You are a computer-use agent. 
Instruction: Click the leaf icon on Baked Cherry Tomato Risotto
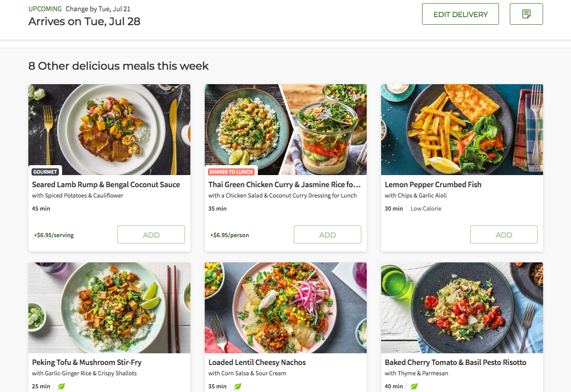pos(414,386)
